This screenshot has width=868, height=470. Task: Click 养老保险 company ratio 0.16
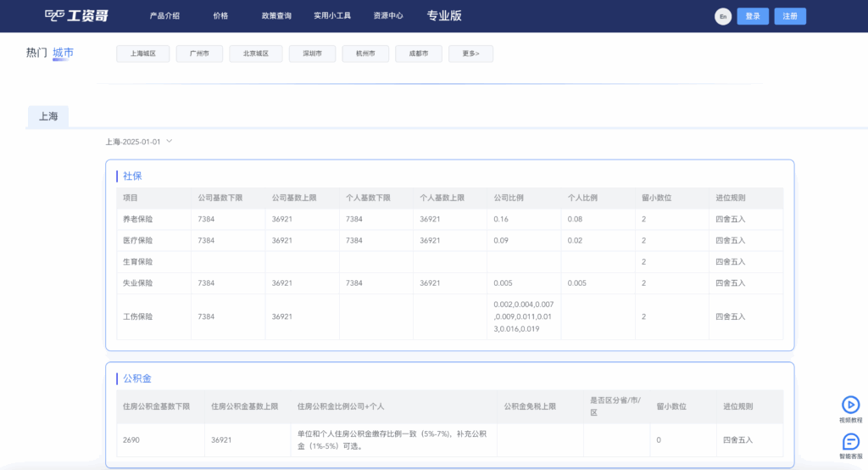(501, 219)
